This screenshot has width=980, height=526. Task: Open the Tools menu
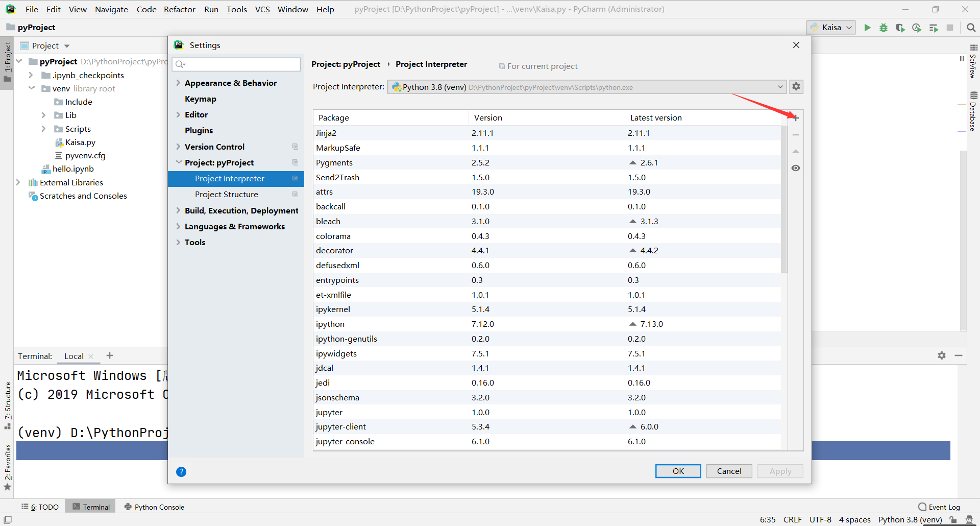tap(237, 9)
